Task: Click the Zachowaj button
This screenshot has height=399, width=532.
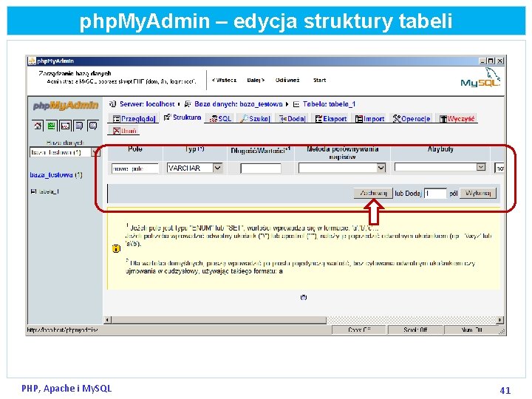Action: pyautogui.click(x=373, y=193)
